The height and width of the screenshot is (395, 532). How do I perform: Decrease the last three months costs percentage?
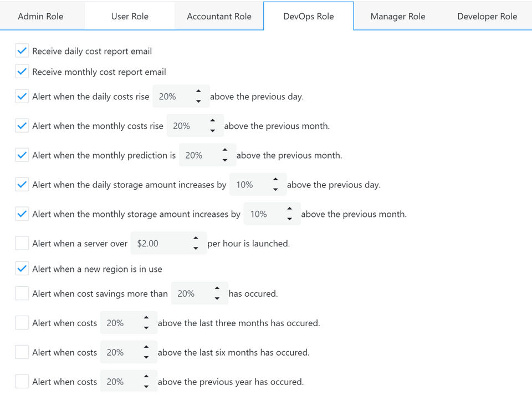pyautogui.click(x=146, y=327)
